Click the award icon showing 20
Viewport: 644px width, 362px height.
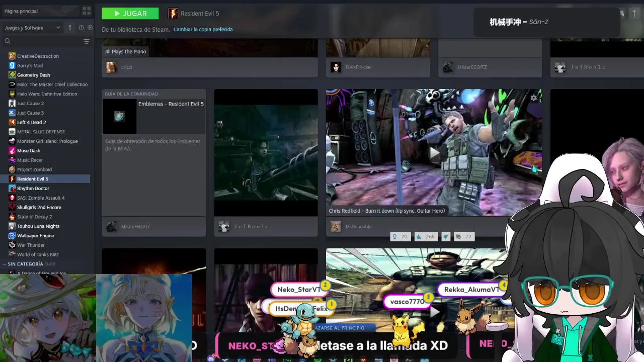click(x=400, y=236)
